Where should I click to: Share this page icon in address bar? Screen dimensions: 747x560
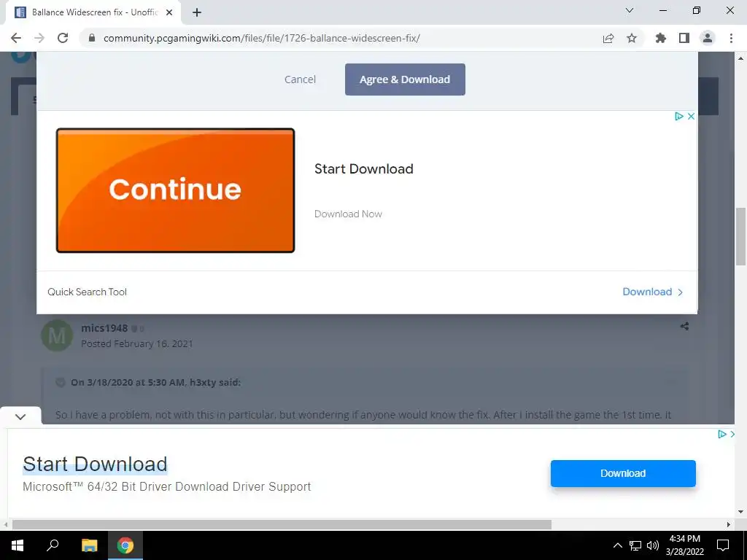(608, 38)
